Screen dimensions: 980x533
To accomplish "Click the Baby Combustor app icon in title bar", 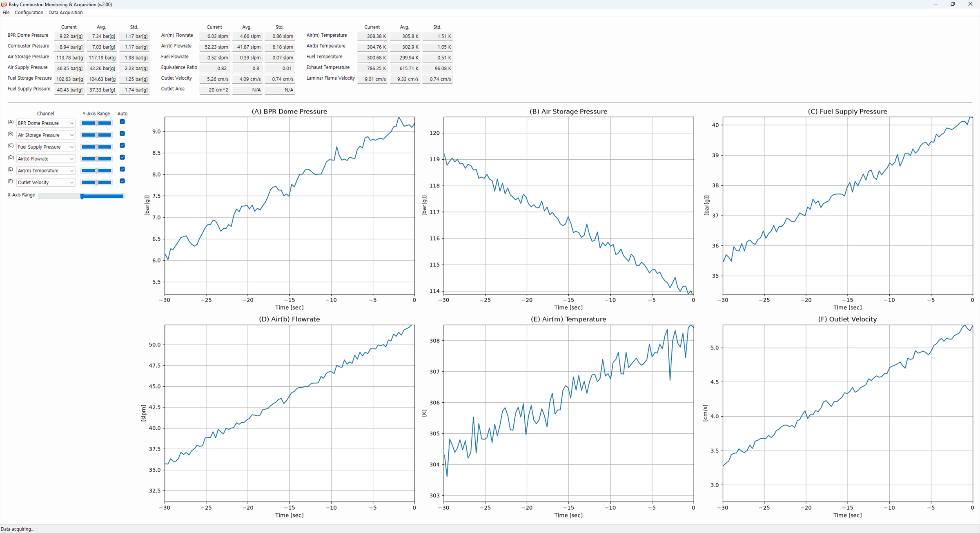I will point(4,4).
